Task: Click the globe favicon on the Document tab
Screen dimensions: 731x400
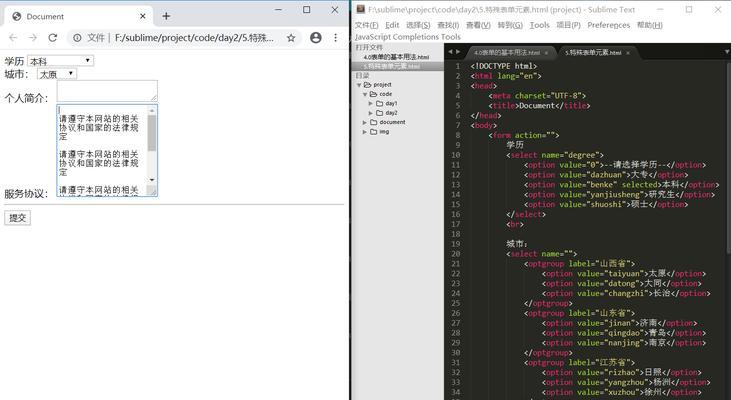Action: 17,16
